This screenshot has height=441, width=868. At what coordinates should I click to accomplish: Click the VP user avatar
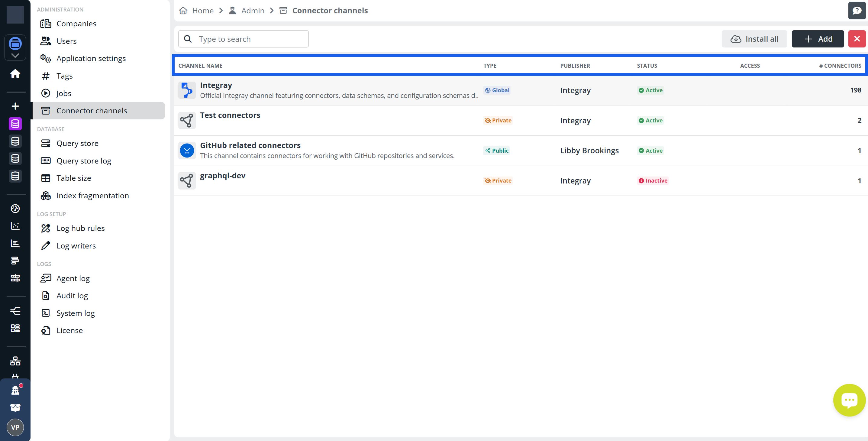pyautogui.click(x=15, y=427)
